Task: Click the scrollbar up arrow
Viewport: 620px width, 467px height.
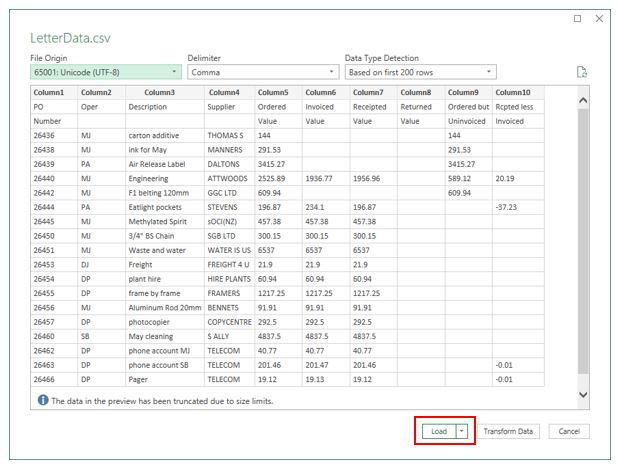Action: point(583,101)
